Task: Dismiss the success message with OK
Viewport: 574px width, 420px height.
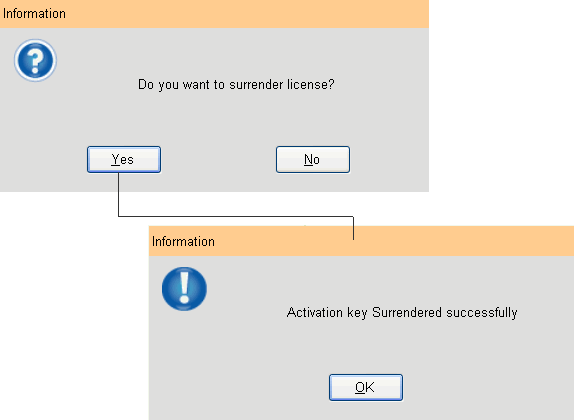Action: 366,387
